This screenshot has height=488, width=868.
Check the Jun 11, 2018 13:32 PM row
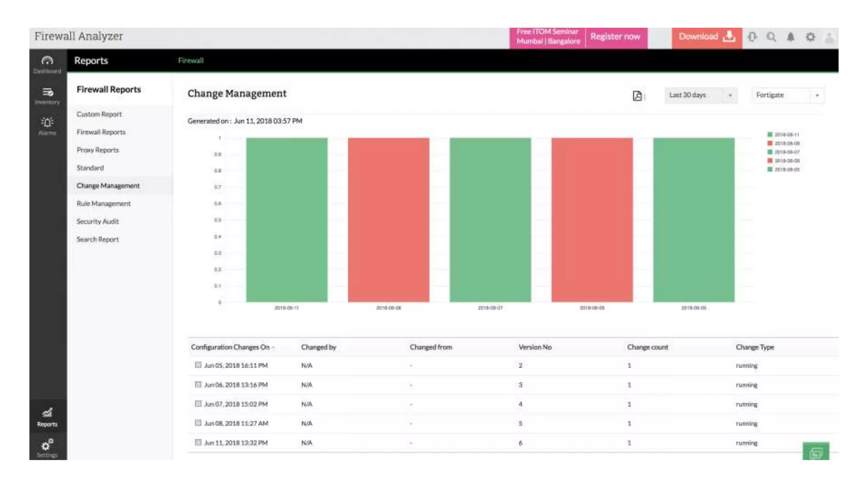click(x=198, y=442)
